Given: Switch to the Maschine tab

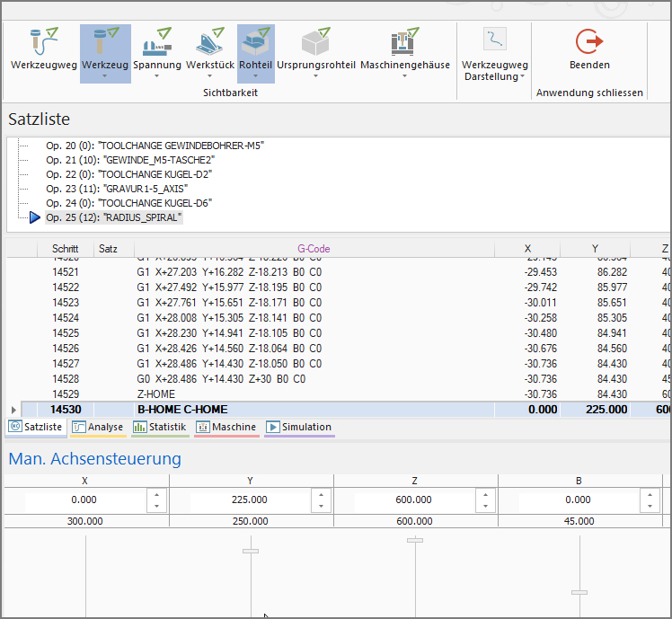Looking at the screenshot, I should 226,428.
